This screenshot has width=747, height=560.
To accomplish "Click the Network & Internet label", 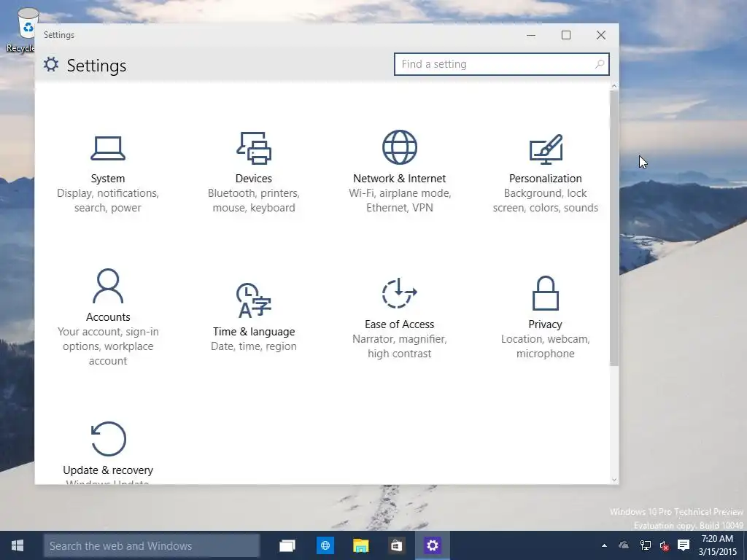I will [x=400, y=179].
